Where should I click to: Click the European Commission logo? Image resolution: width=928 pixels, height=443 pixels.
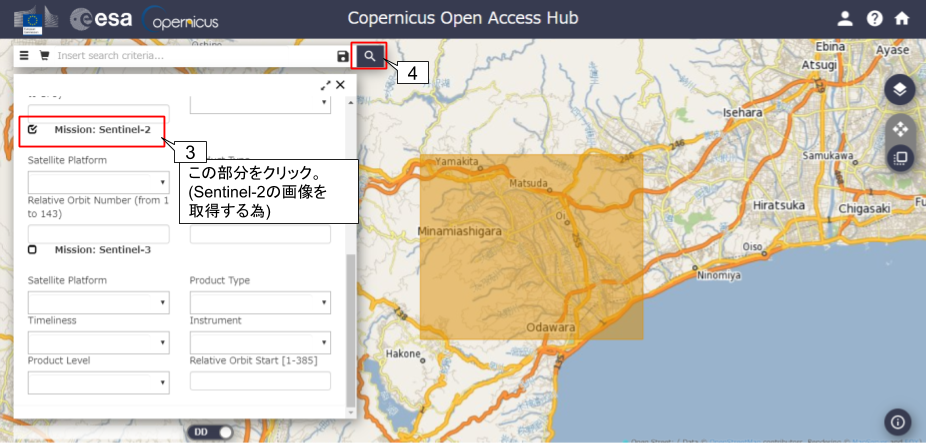(37, 20)
